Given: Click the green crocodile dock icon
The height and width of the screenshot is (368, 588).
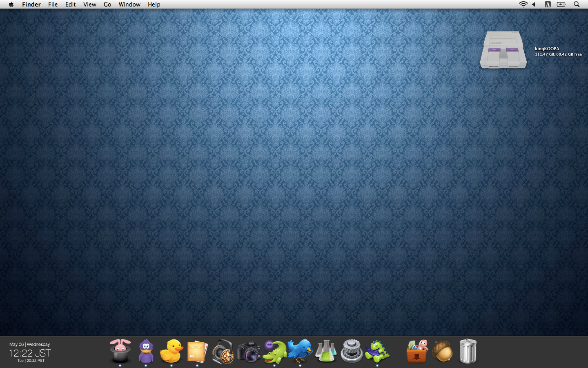Looking at the screenshot, I should tap(274, 351).
